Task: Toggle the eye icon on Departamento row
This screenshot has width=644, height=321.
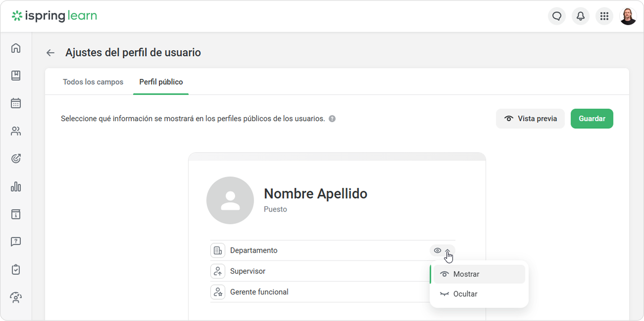Action: click(437, 251)
